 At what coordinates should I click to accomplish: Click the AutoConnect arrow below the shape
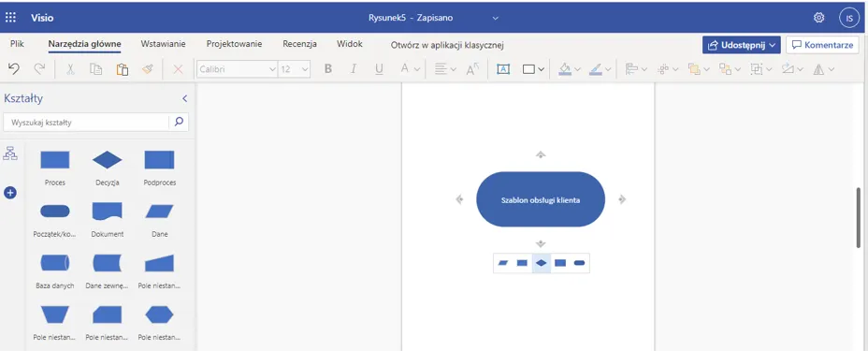coord(541,243)
